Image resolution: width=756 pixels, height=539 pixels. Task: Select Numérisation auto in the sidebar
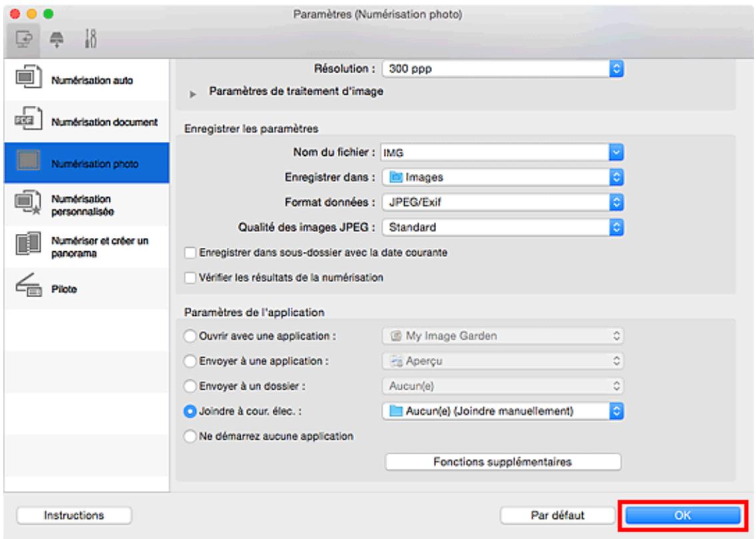point(87,80)
